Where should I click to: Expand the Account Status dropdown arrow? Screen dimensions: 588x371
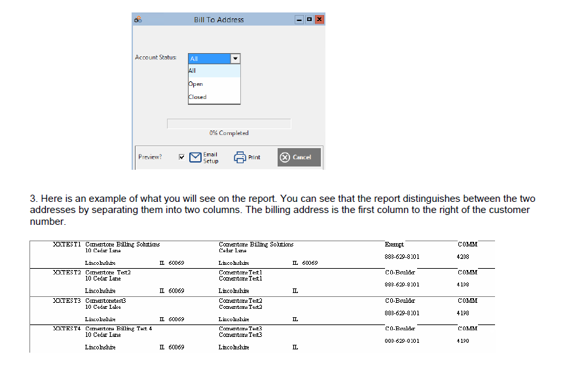[x=235, y=58]
